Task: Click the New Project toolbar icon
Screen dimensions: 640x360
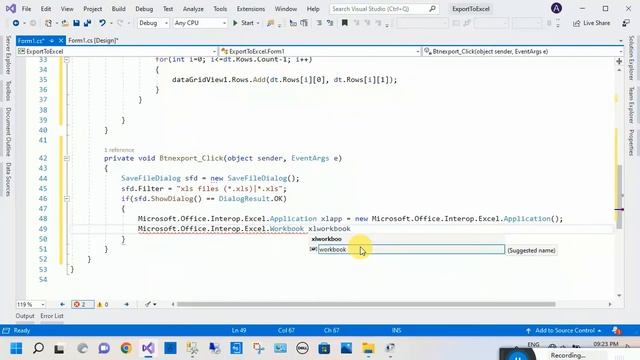Action: pos(48,23)
